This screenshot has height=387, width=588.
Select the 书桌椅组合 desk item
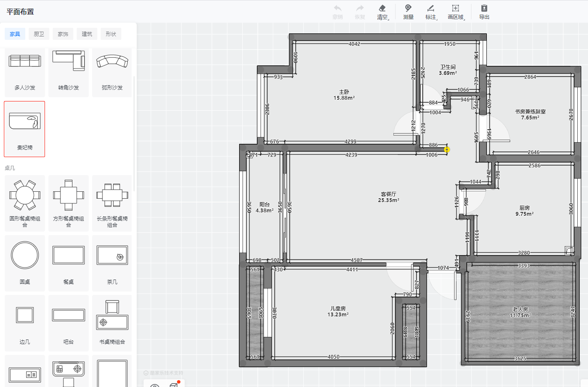[x=112, y=323]
